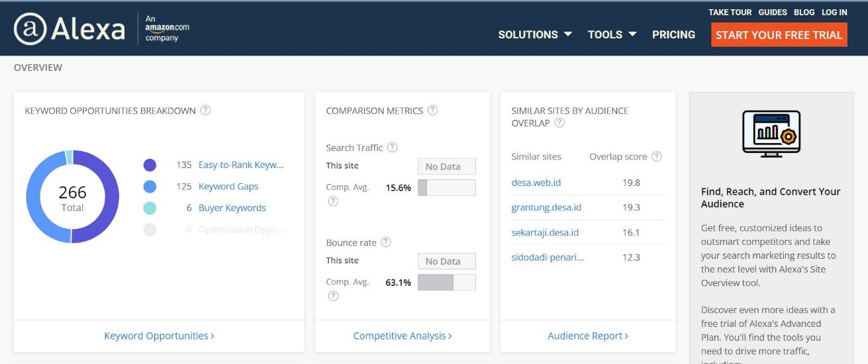This screenshot has height=364, width=868.
Task: Click the 63.1% bounce rate value
Action: [398, 283]
